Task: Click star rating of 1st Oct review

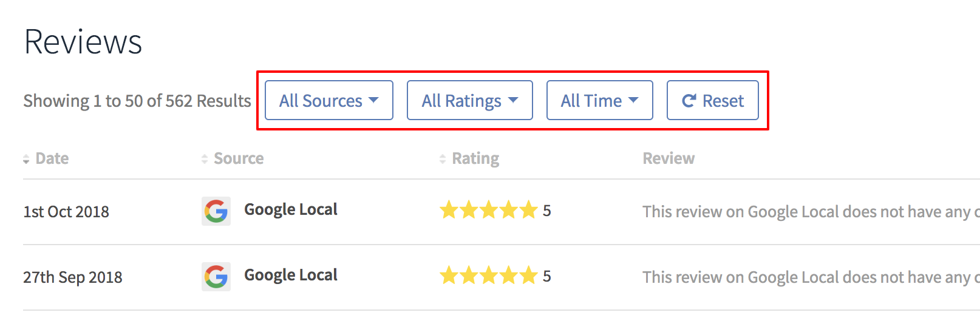Action: click(x=489, y=210)
